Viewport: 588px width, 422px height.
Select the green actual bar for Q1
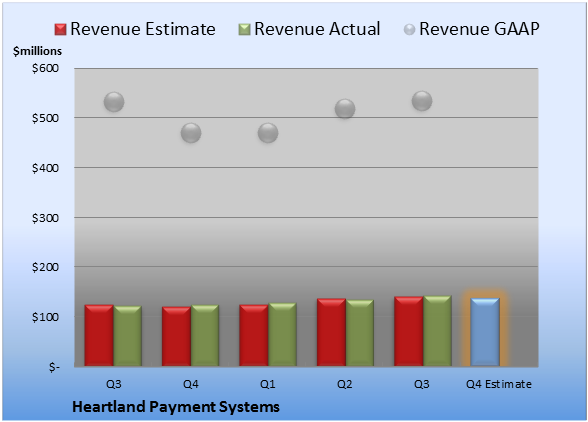coord(282,335)
